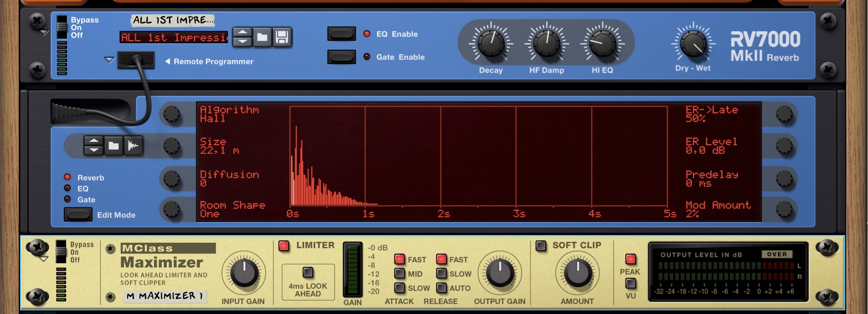Select AUTO release mode
The image size is (868, 314).
click(x=441, y=288)
